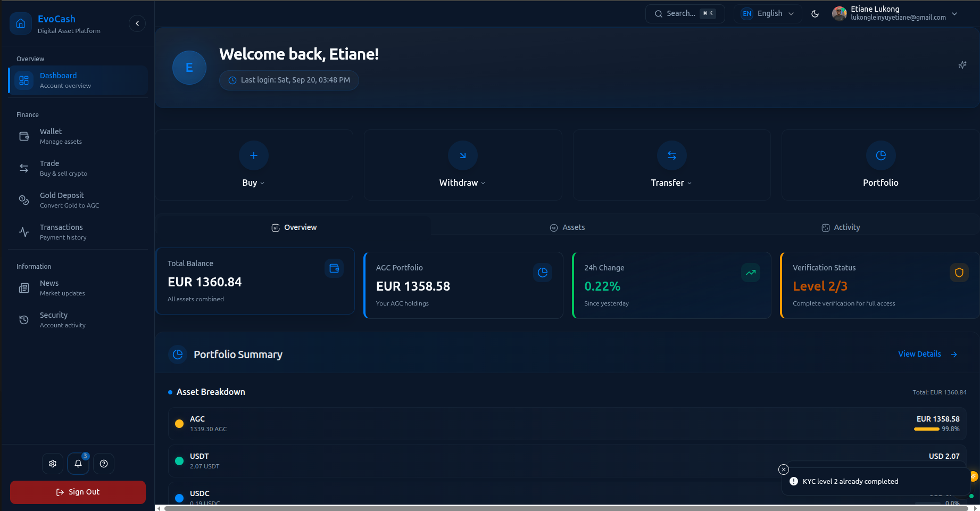Click the search magnifier in top bar
The image size is (980, 511).
click(659, 13)
